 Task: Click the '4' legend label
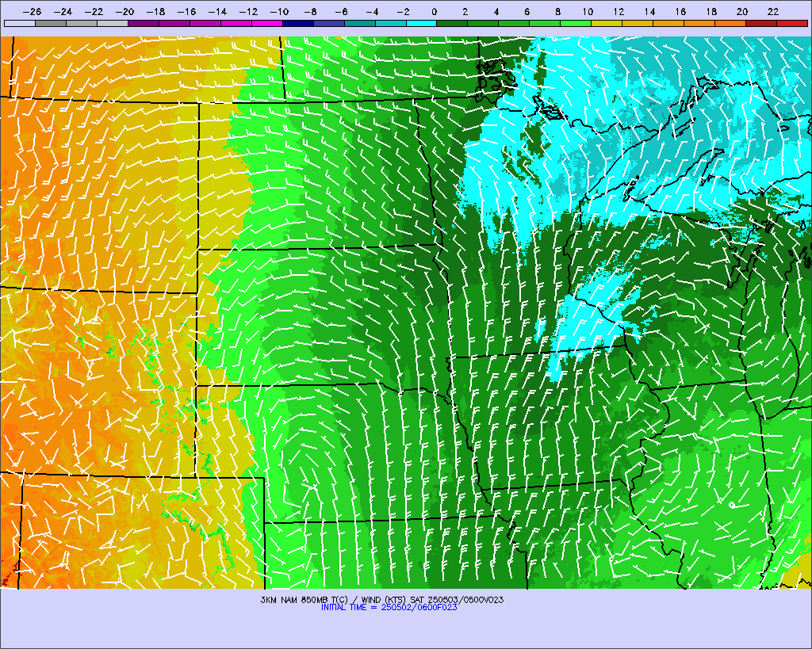point(496,11)
